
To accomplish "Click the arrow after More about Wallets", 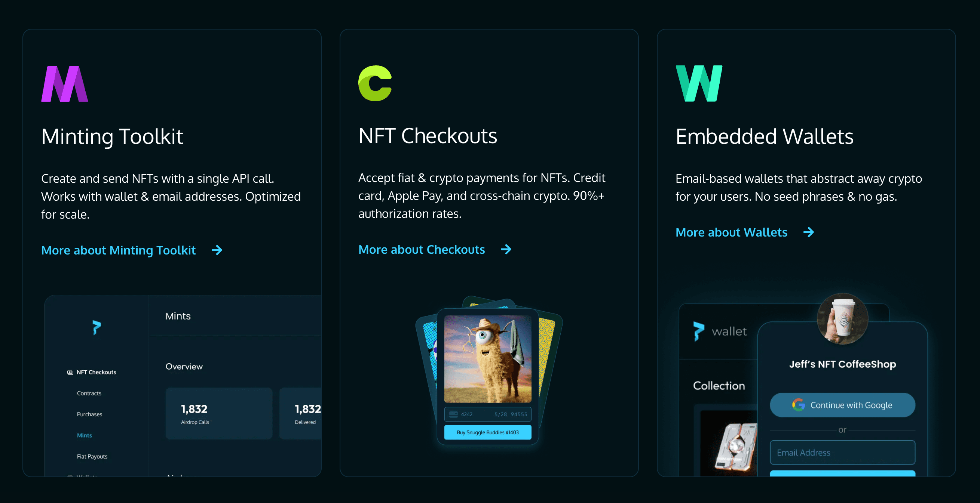I will pos(808,232).
